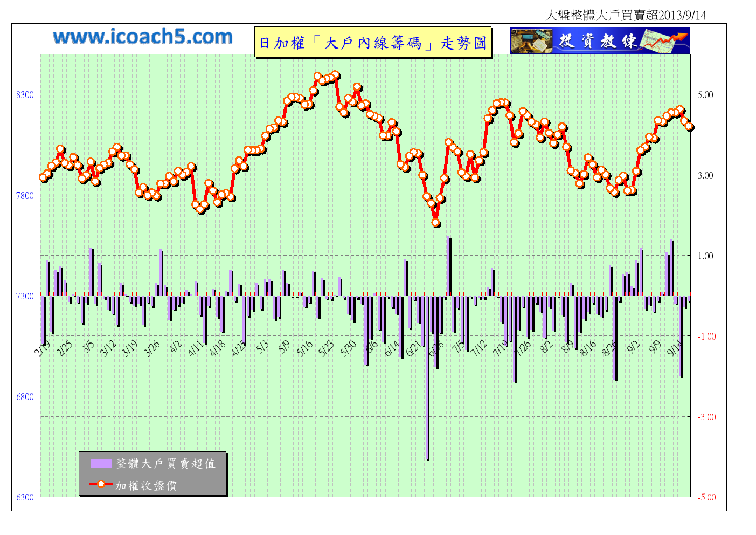Click right axis value -5.00
The width and height of the screenshot is (756, 535).
click(707, 497)
